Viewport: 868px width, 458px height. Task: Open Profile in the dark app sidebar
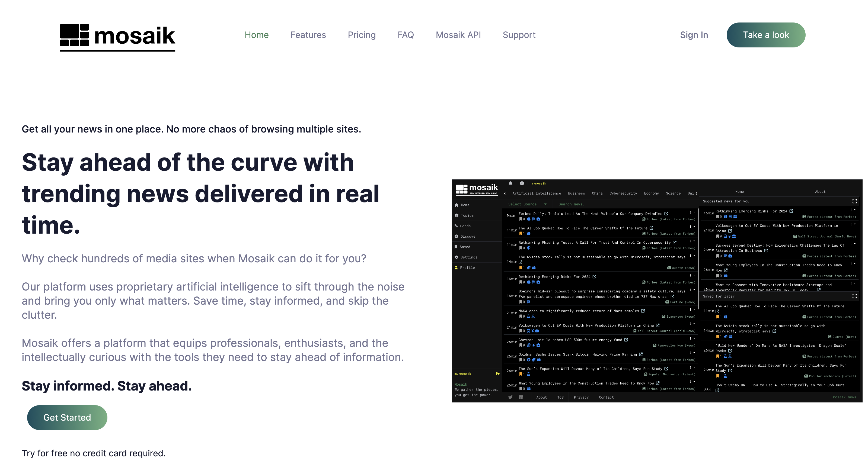(477, 268)
